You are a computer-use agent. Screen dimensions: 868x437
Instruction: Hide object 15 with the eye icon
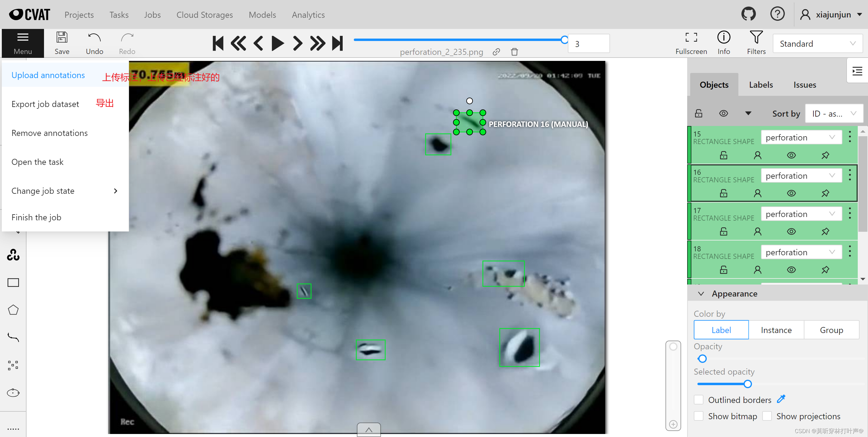tap(791, 155)
